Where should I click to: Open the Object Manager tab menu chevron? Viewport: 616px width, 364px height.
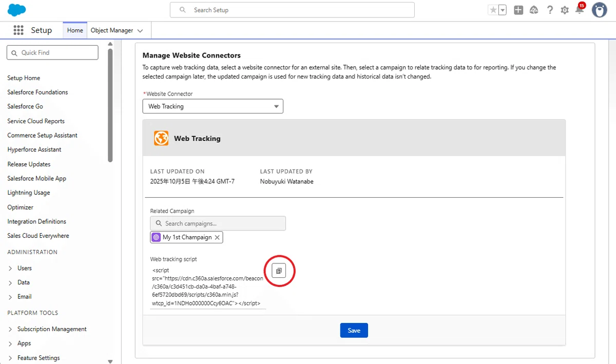140,31
